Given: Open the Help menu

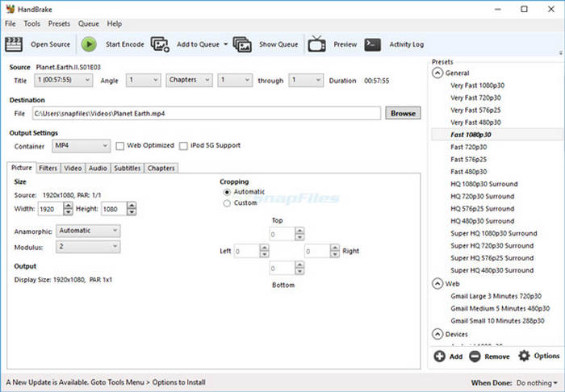Looking at the screenshot, I should 115,23.
